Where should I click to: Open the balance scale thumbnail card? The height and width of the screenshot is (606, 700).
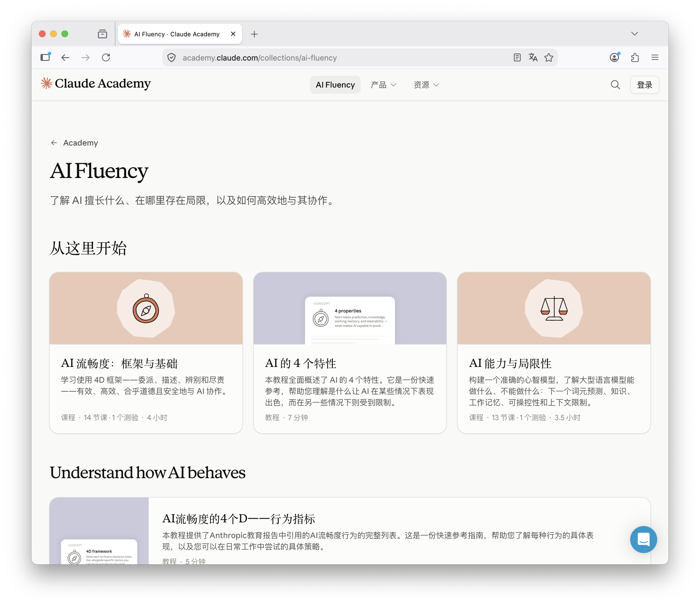tap(554, 308)
